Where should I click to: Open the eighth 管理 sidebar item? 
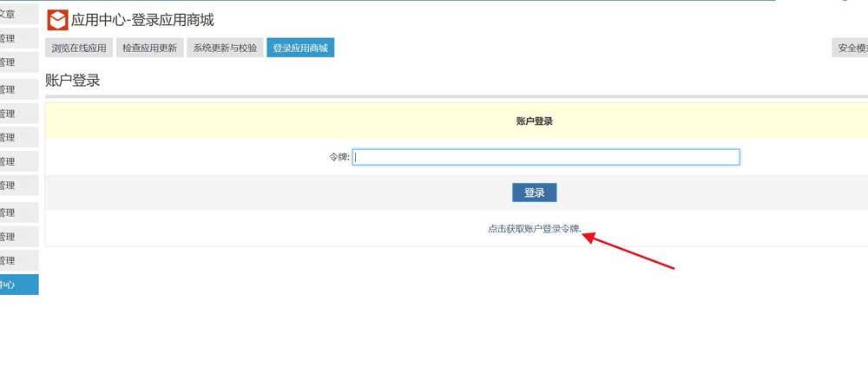(10, 212)
